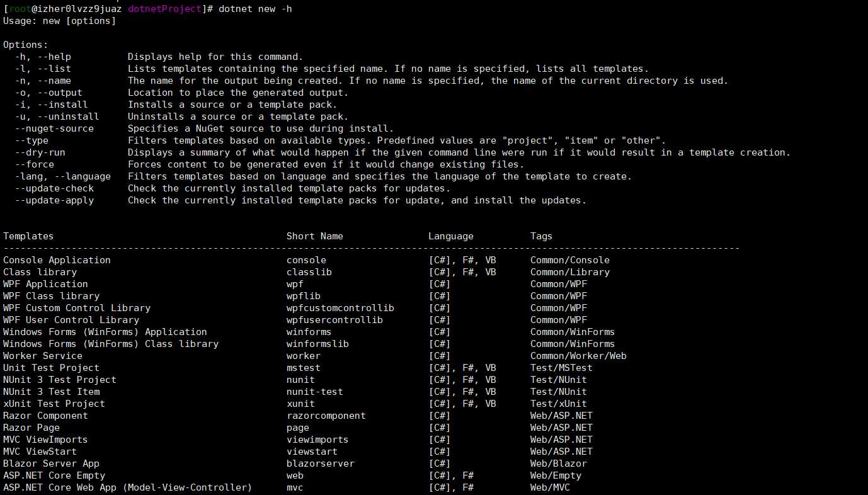Click the 'worker' short name
The height and width of the screenshot is (495, 868).
(x=304, y=356)
